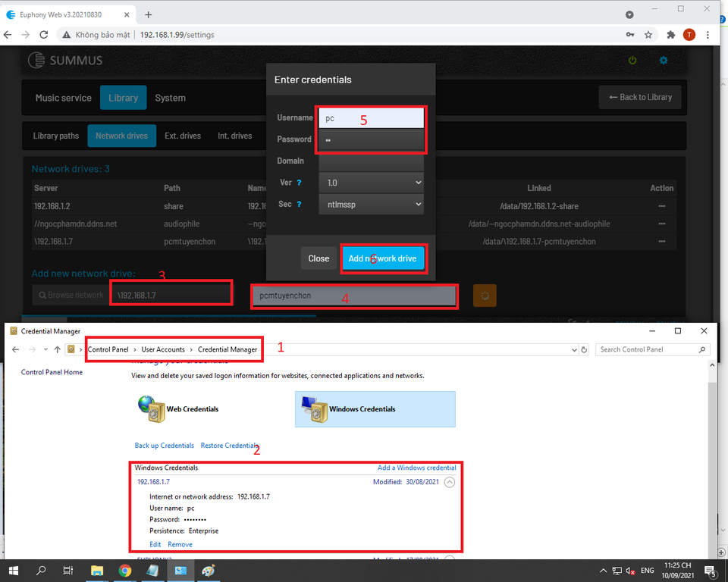The width and height of the screenshot is (728, 582).
Task: Open actions menu for 192.168.1.2 drive
Action: 661,206
